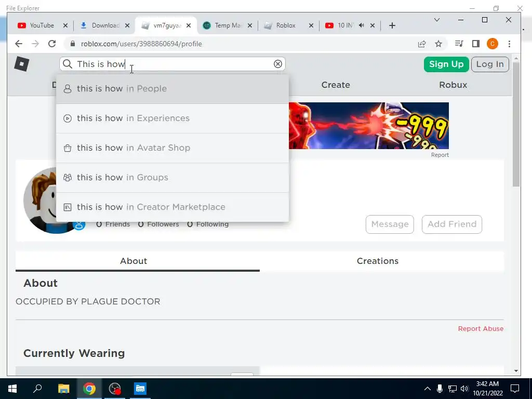The height and width of the screenshot is (399, 532).
Task: Go back with browser back arrow
Action: [x=19, y=44]
